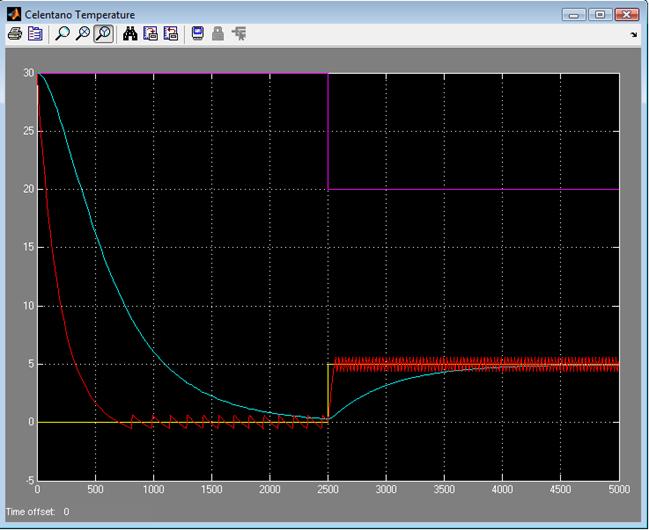The width and height of the screenshot is (649, 530).
Task: Click the 2500 x-axis tick label
Action: click(x=328, y=490)
